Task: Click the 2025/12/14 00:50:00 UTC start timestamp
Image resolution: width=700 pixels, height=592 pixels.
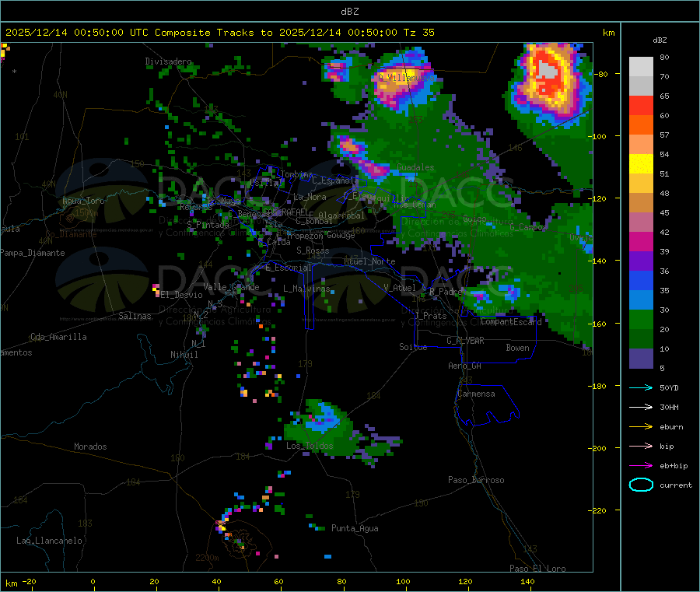Action: 77,33
